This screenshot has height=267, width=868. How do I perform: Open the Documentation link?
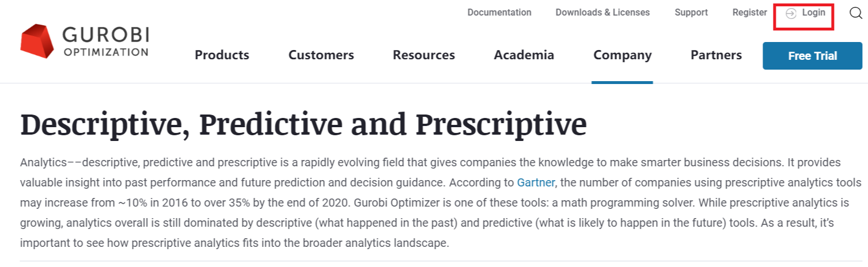[499, 12]
